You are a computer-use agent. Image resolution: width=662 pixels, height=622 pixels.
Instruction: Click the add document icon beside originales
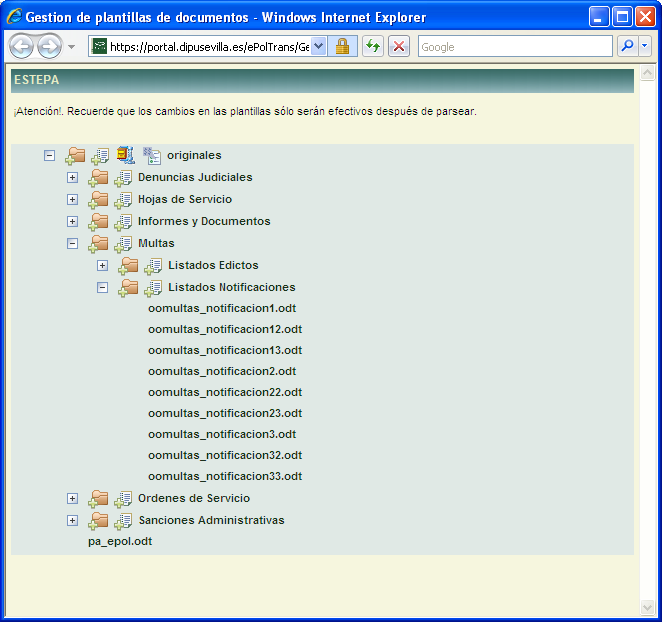coord(100,155)
